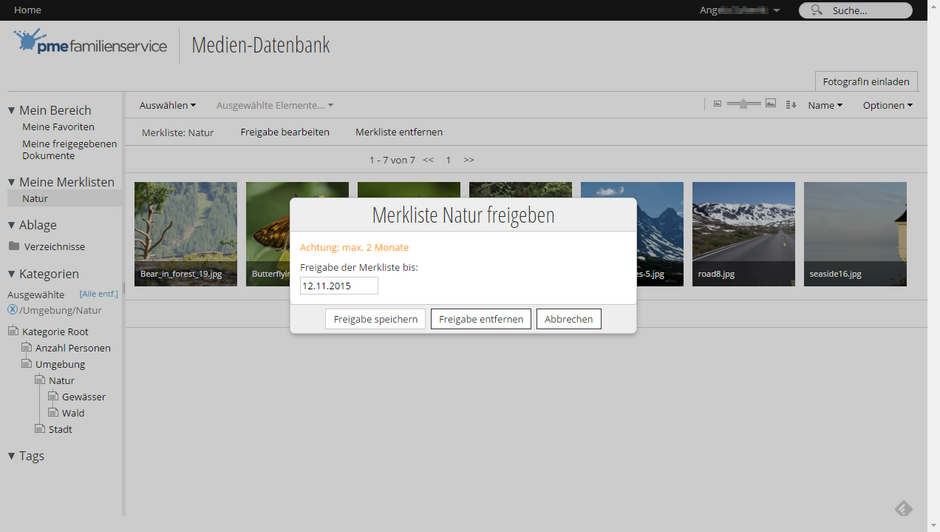This screenshot has height=532, width=940.
Task: Open the road8.jpg thumbnail
Action: pyautogui.click(x=743, y=234)
